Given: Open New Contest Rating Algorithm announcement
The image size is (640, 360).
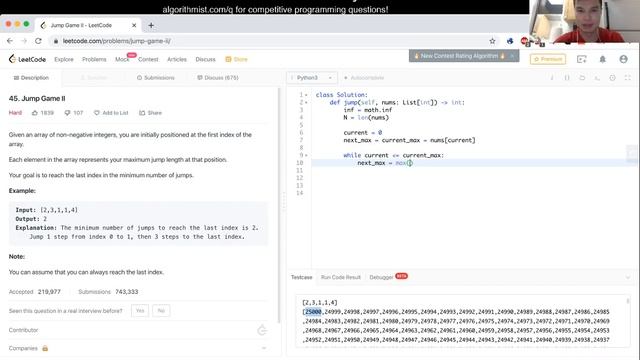Looking at the screenshot, I should click(459, 56).
